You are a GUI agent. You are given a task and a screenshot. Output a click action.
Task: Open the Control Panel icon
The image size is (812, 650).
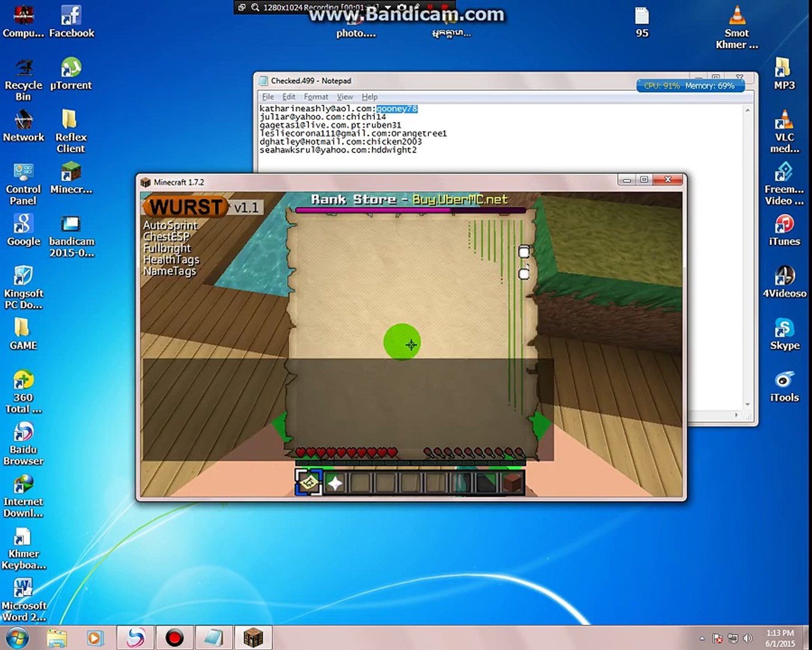(23, 184)
